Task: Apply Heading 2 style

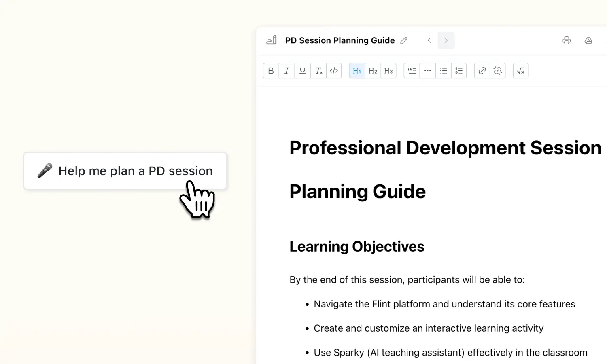Action: pos(373,71)
